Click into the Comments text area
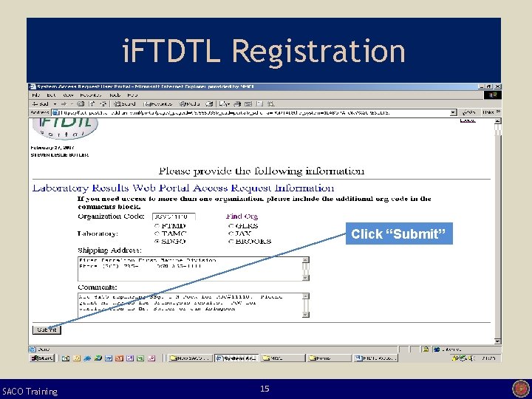The height and width of the screenshot is (399, 532). [x=190, y=305]
